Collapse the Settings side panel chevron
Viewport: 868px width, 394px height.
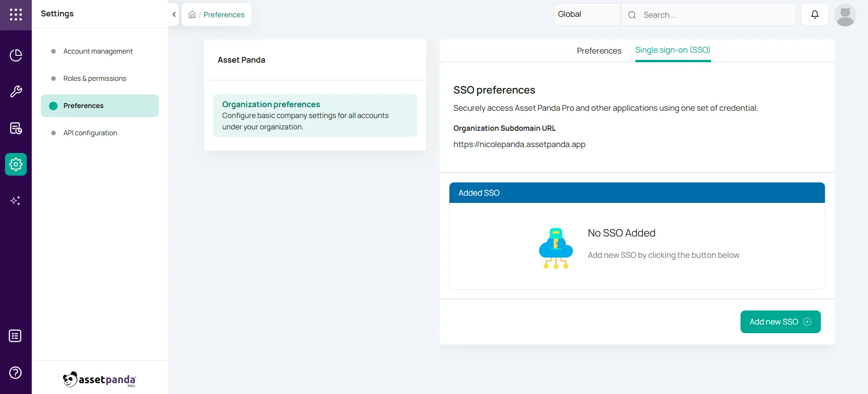click(x=174, y=15)
